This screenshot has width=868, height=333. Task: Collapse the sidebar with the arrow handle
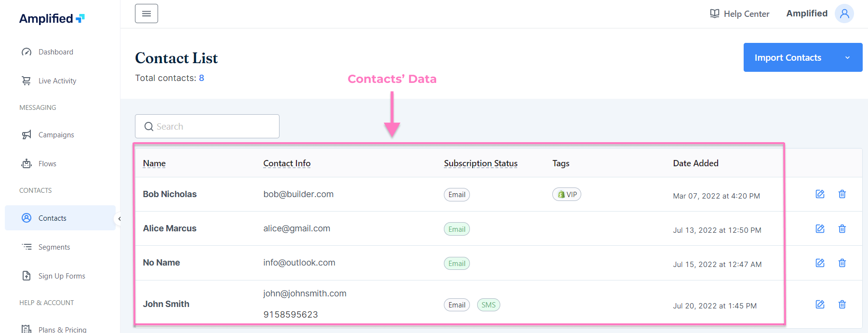point(119,219)
